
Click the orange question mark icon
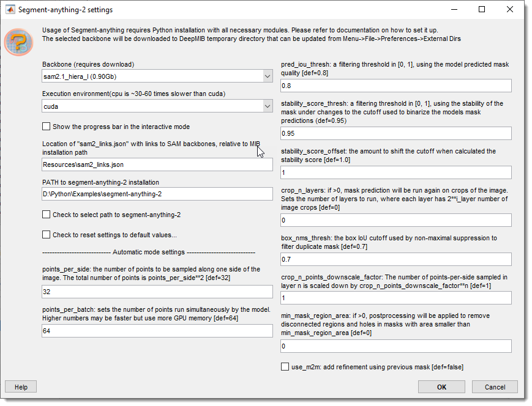[x=18, y=42]
